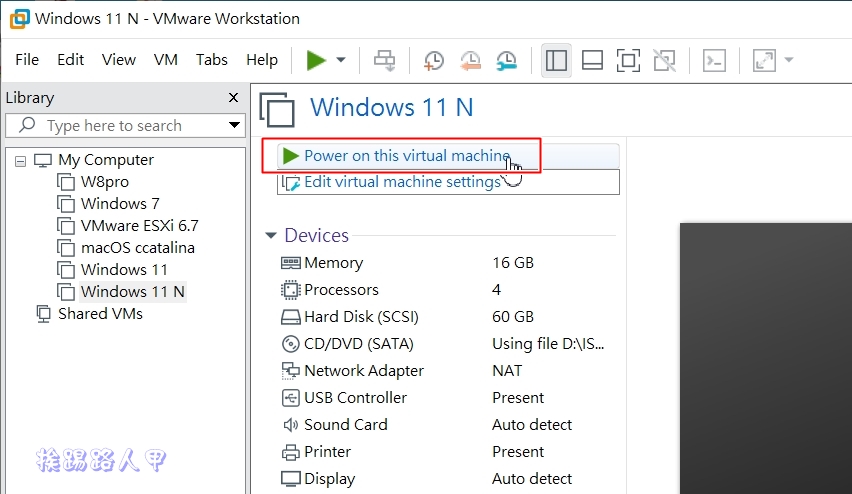Select My Computer in the library
The height and width of the screenshot is (494, 852).
(x=106, y=160)
